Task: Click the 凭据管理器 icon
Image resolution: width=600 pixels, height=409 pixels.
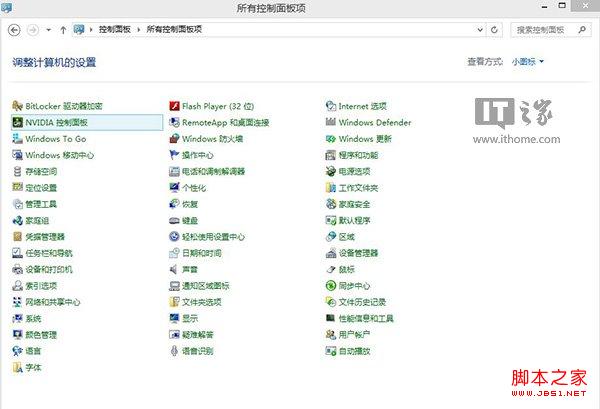Action: pyautogui.click(x=18, y=236)
